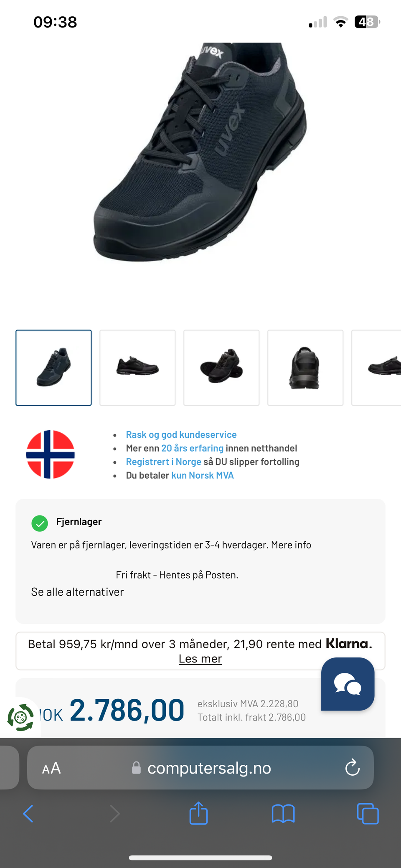The width and height of the screenshot is (401, 868).
Task: Tap the green Fjernlager checkmark icon
Action: tap(40, 523)
